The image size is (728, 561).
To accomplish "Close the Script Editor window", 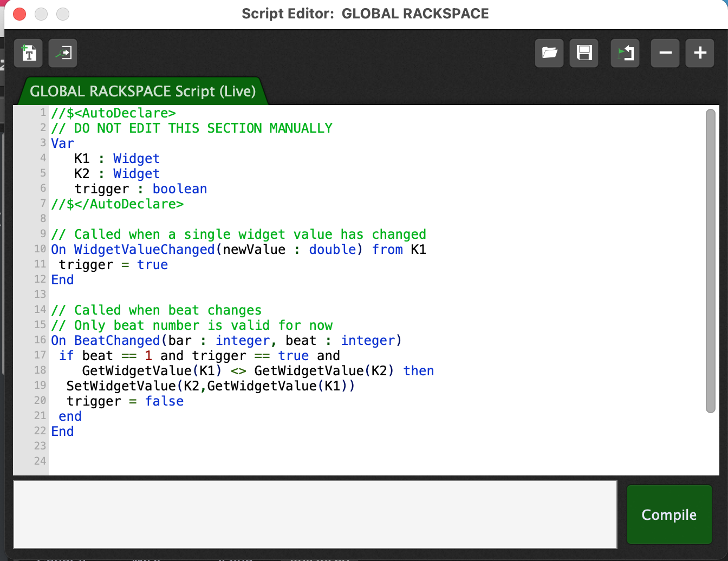I will (x=19, y=14).
